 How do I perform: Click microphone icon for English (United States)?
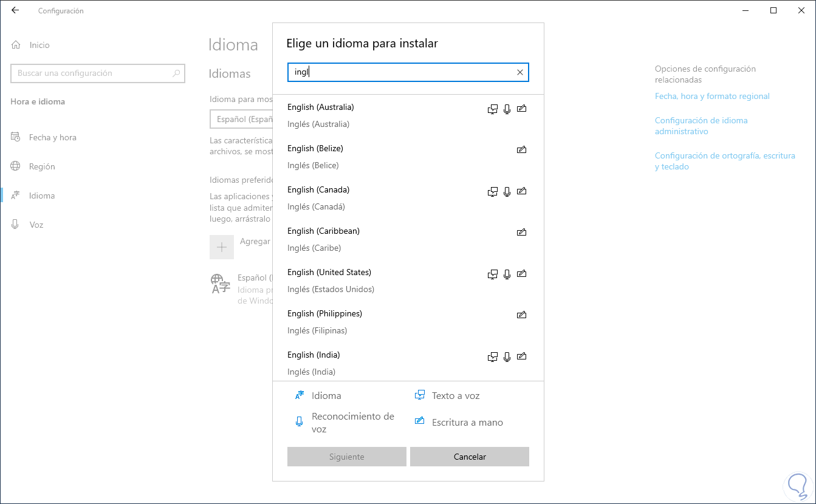507,274
